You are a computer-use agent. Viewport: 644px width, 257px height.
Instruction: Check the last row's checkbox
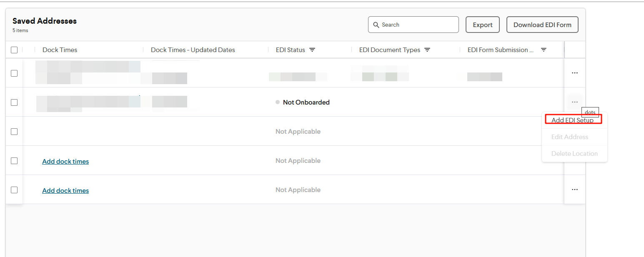coord(14,190)
